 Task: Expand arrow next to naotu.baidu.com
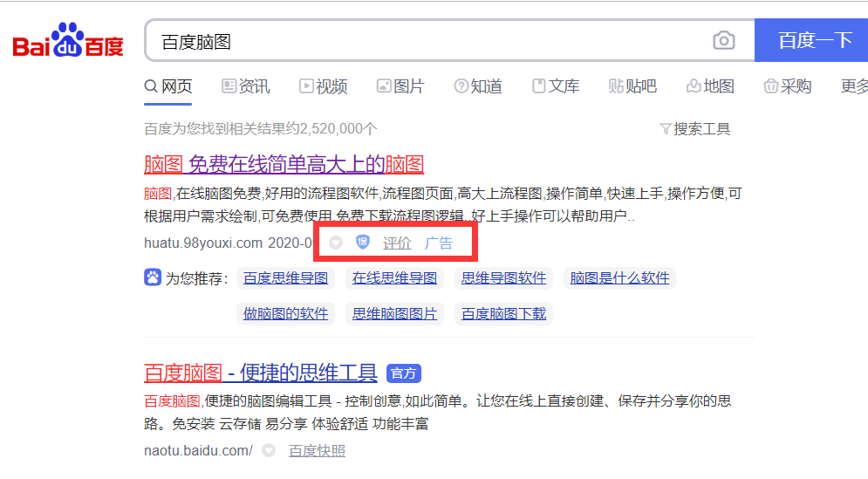tap(269, 451)
